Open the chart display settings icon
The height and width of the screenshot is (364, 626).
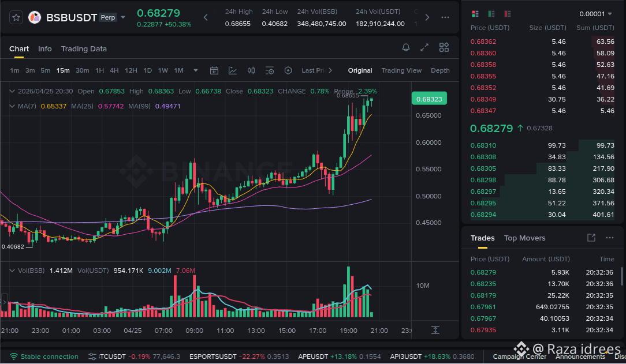click(270, 70)
